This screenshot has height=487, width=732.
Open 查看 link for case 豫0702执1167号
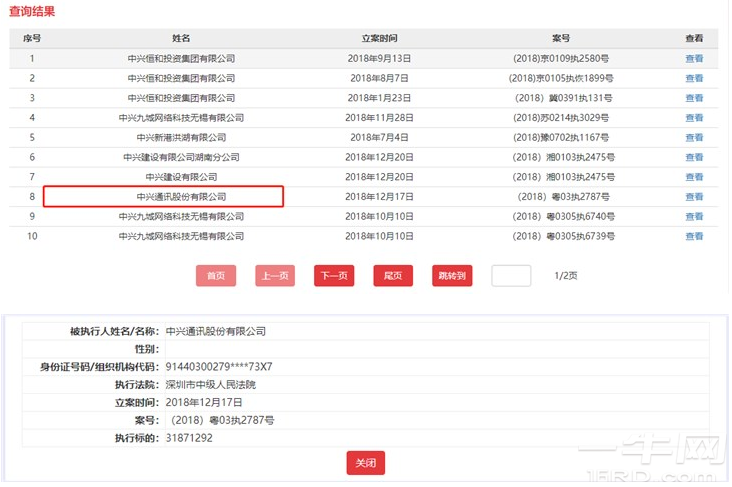(x=694, y=137)
